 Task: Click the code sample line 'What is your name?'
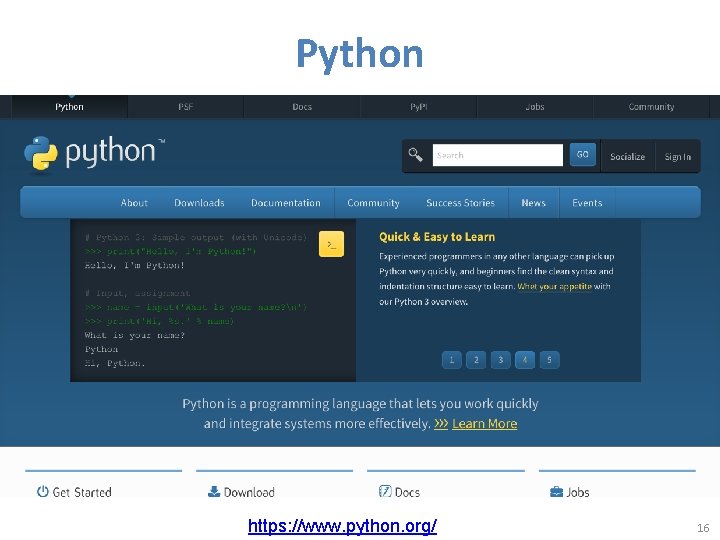pos(135,335)
